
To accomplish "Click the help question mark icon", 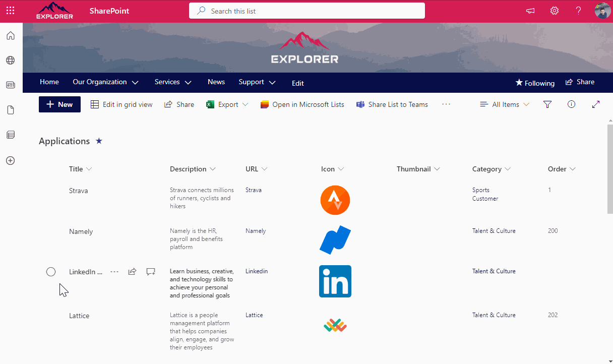I will (x=578, y=11).
